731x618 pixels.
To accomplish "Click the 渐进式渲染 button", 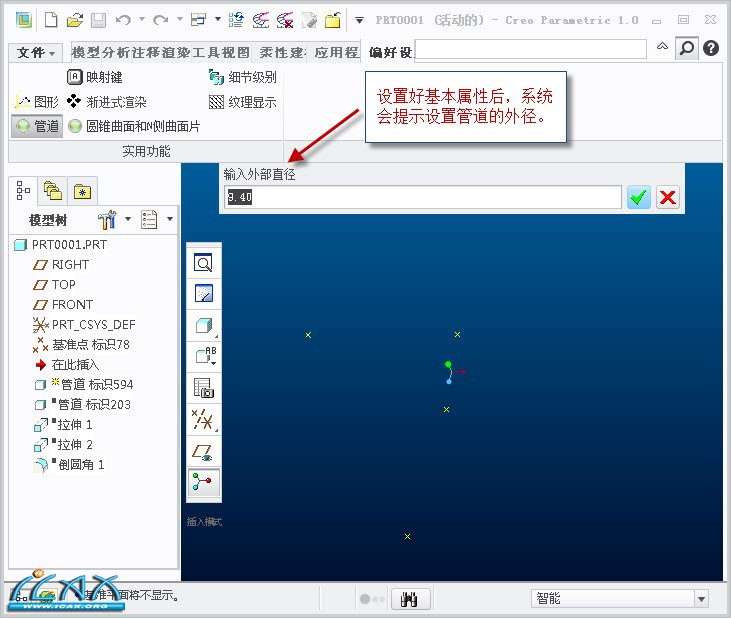I will point(107,101).
